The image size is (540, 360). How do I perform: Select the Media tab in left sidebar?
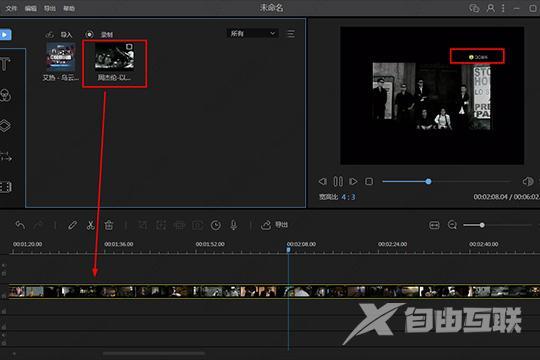pyautogui.click(x=5, y=35)
